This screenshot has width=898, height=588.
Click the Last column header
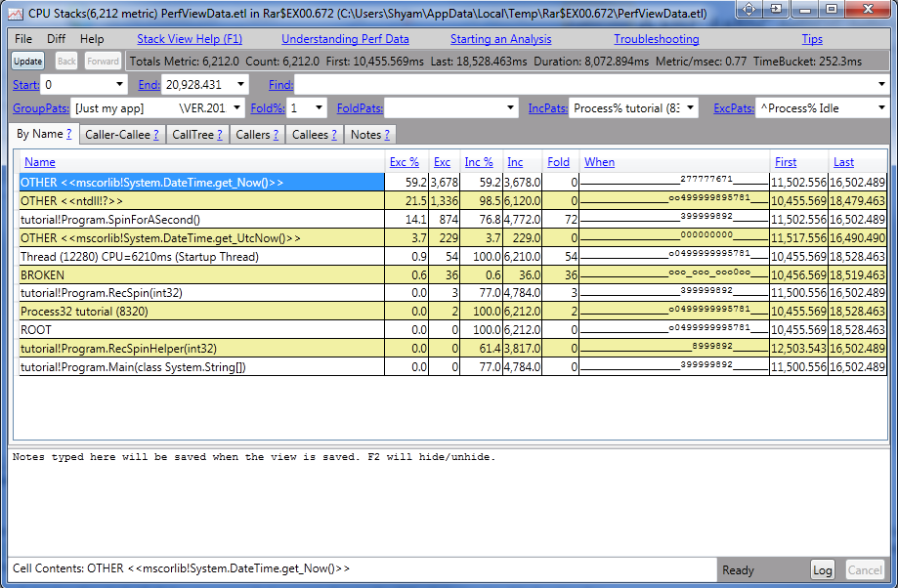pos(843,162)
